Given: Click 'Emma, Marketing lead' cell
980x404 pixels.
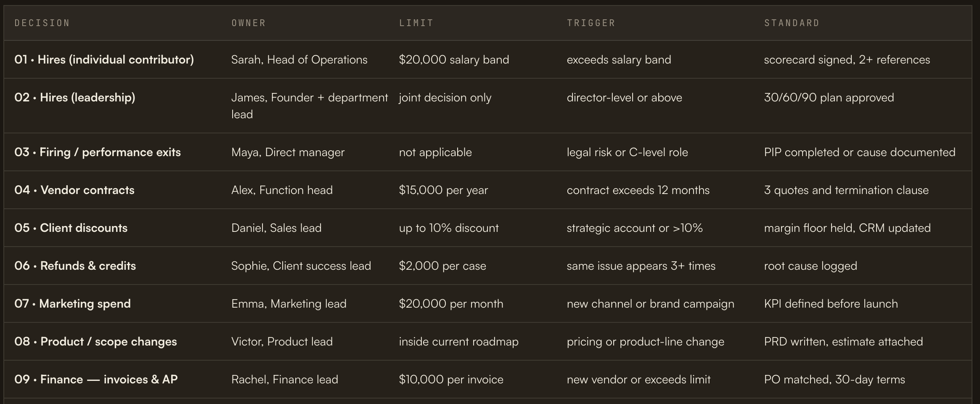Looking at the screenshot, I should pos(289,303).
